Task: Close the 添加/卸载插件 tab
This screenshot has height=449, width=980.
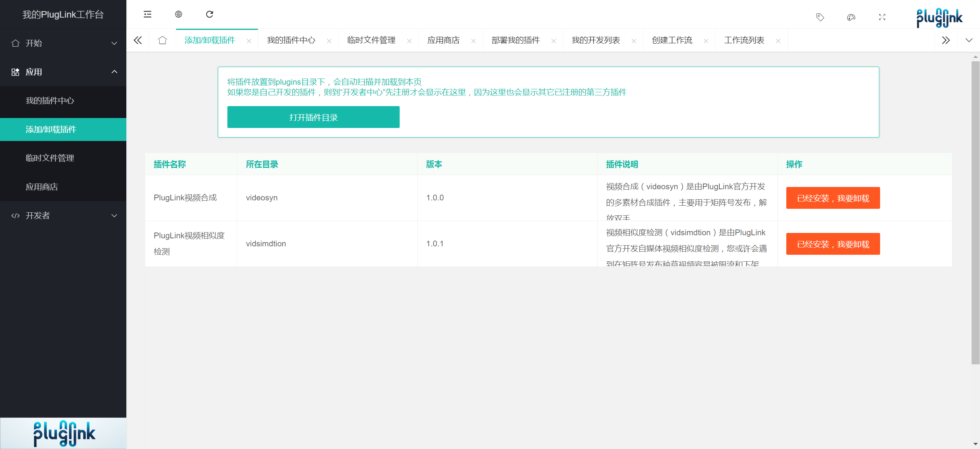Action: pos(249,41)
